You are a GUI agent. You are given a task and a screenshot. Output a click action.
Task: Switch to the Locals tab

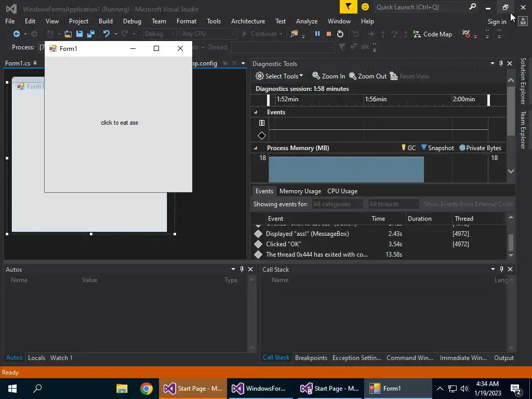click(37, 357)
